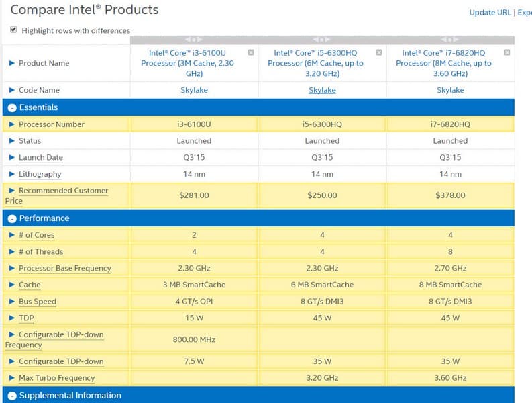Click the reorder arrows above the i7-6820HQ column
This screenshot has width=532, height=403.
(x=450, y=40)
